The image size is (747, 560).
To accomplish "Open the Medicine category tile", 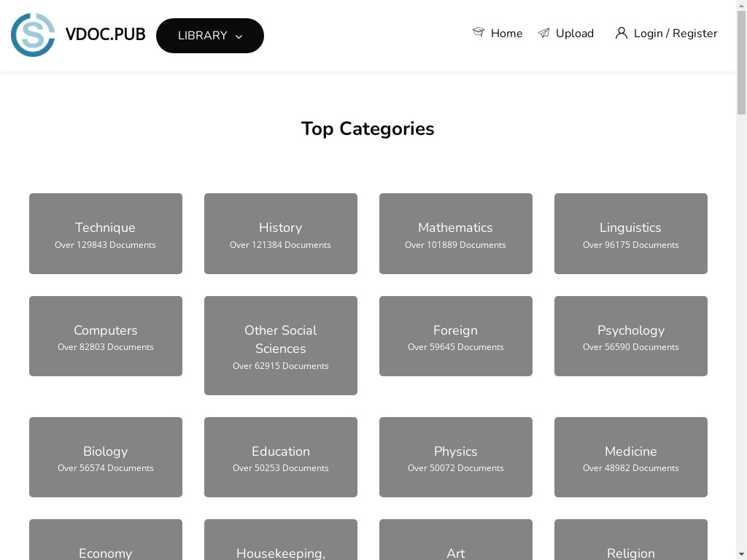I will [x=630, y=457].
